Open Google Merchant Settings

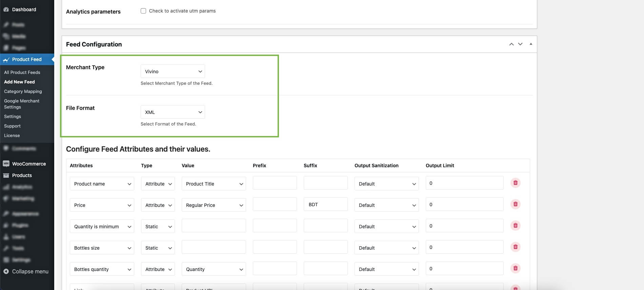tap(22, 104)
